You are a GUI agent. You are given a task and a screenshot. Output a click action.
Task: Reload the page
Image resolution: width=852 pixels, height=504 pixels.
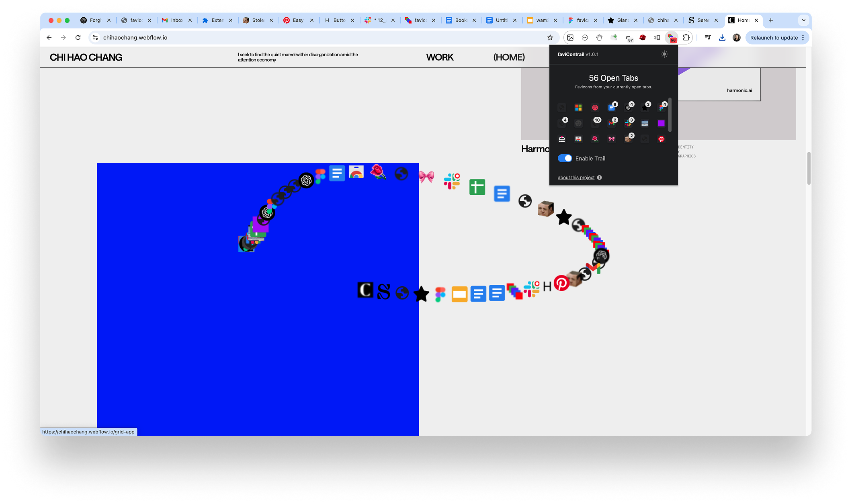(x=78, y=37)
